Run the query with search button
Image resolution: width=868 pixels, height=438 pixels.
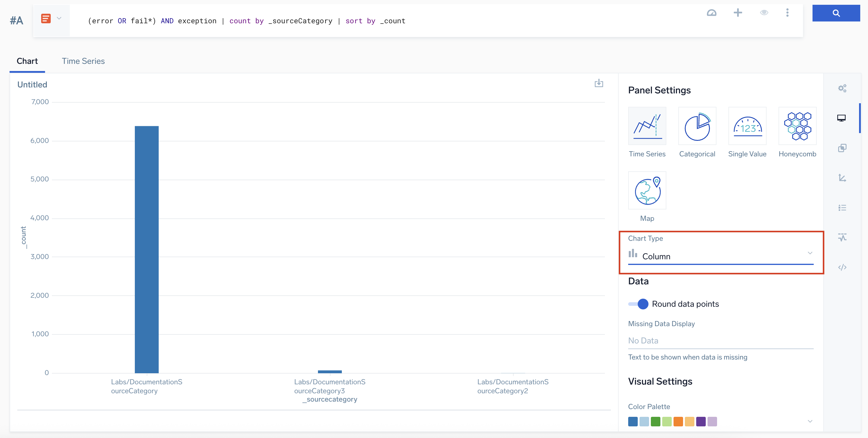[x=836, y=13]
